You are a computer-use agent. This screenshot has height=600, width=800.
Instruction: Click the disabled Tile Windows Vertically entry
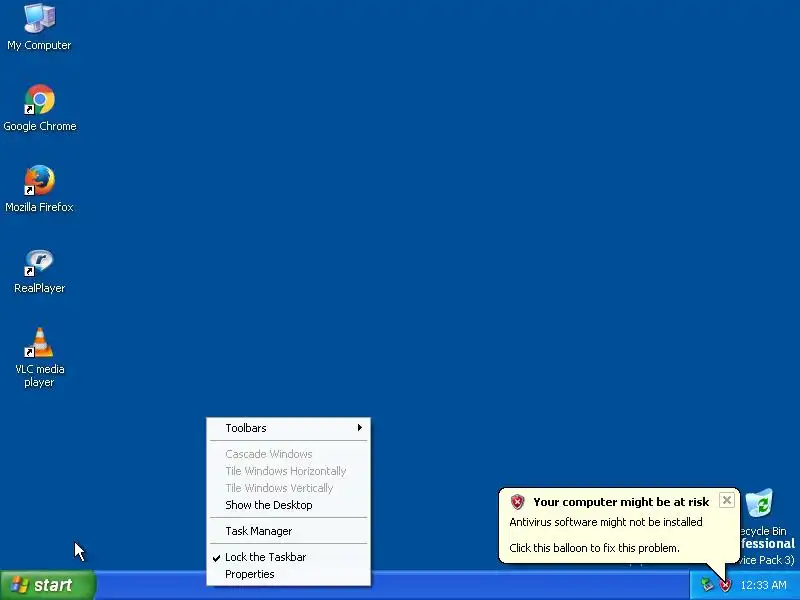tap(288, 488)
